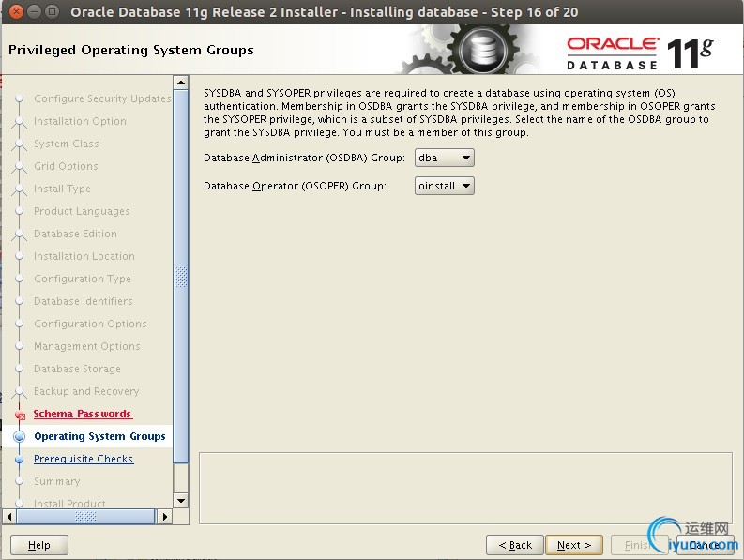Image resolution: width=744 pixels, height=560 pixels.
Task: Click the horizontal scrollbar thumb under step list
Action: (85, 516)
